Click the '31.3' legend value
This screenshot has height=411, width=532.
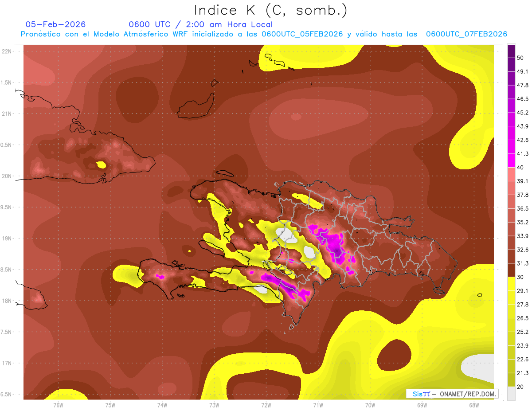click(x=523, y=263)
